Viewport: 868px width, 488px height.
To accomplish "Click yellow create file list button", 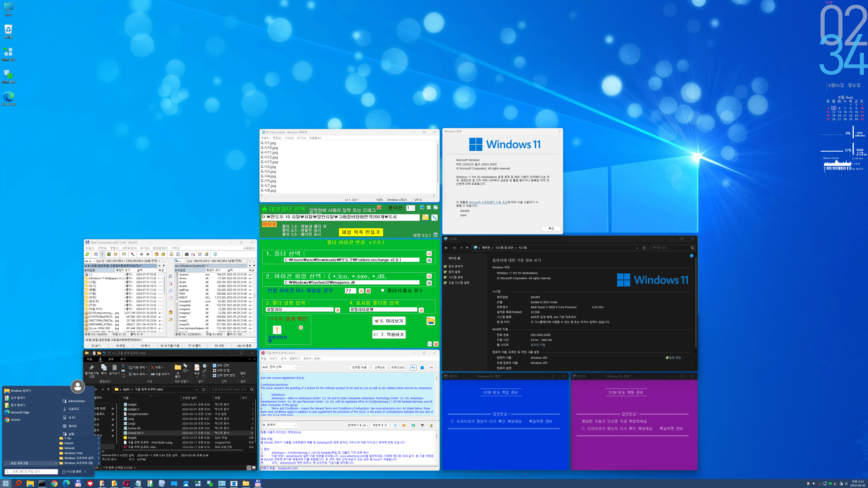I will click(x=361, y=232).
